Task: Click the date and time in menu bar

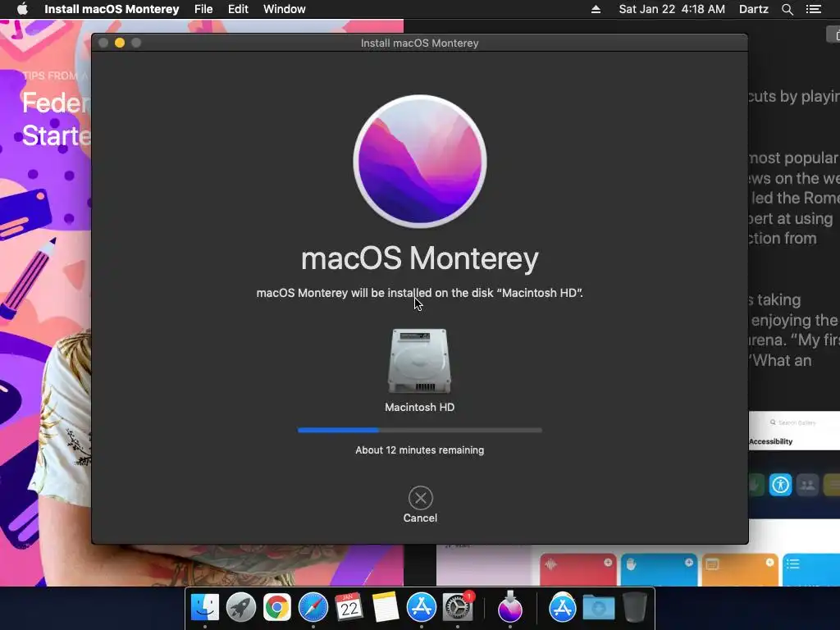Action: (672, 9)
